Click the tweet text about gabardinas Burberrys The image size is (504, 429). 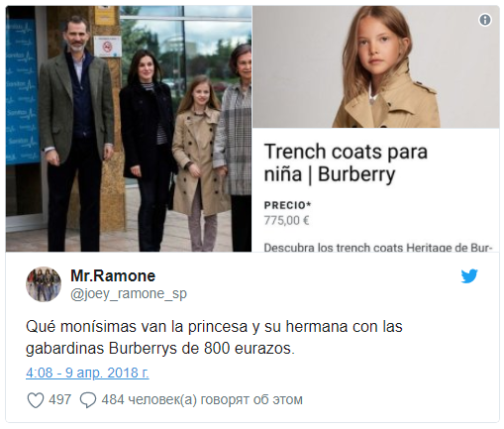tap(214, 338)
